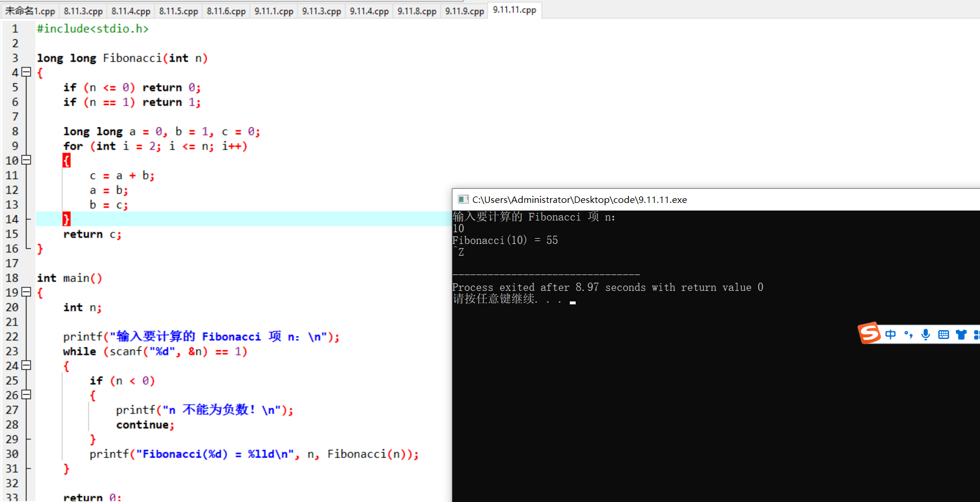Click the 'c = a + b;' statement

[x=122, y=175]
